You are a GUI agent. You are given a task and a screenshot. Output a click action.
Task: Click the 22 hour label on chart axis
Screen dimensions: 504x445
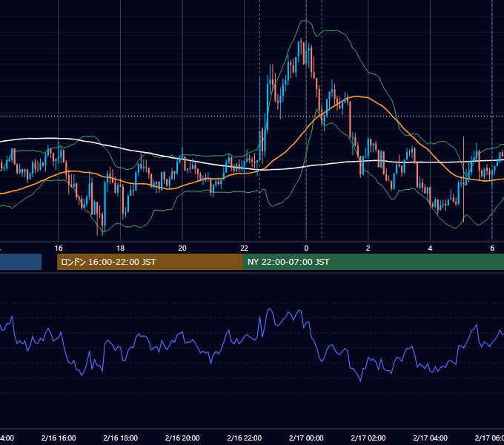click(x=245, y=248)
